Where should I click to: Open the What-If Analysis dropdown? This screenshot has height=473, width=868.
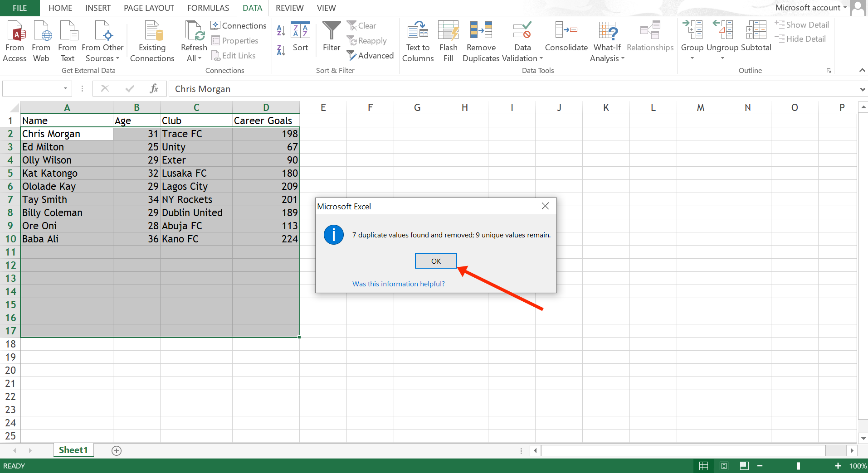623,58
